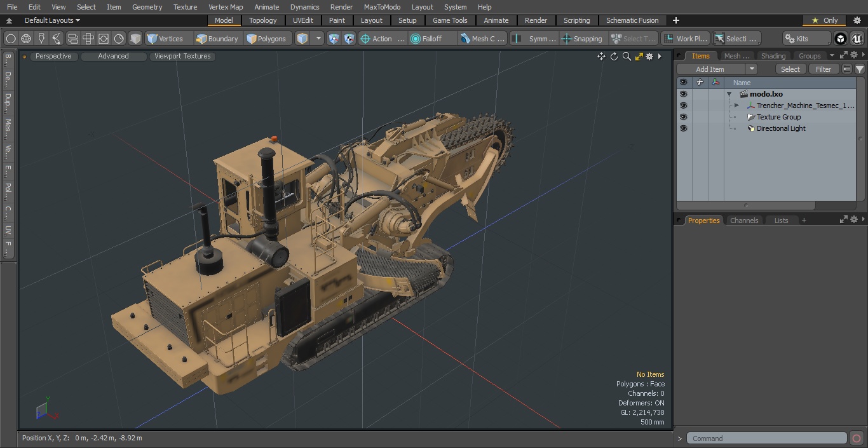Open viewport settings gear icon
This screenshot has width=868, height=448.
coord(649,57)
